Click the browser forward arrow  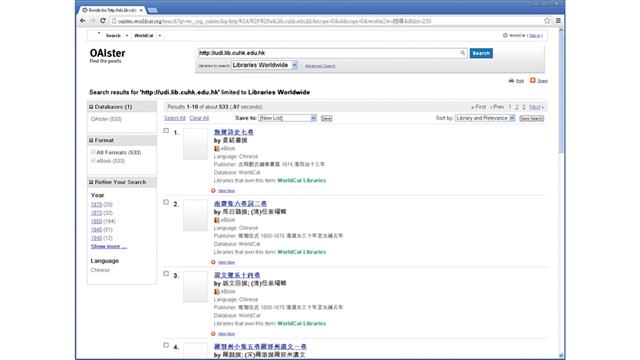pos(93,20)
